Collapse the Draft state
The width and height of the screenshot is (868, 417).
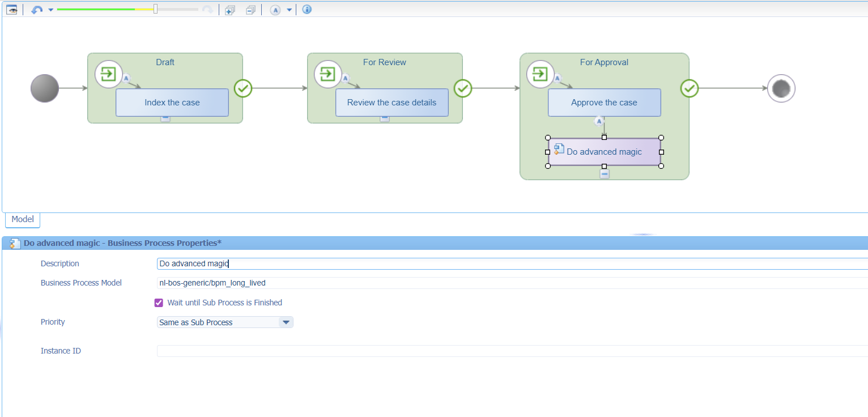point(165,118)
